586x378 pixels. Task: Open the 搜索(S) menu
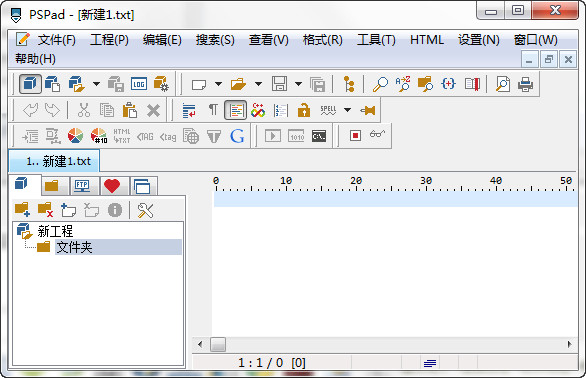[215, 40]
